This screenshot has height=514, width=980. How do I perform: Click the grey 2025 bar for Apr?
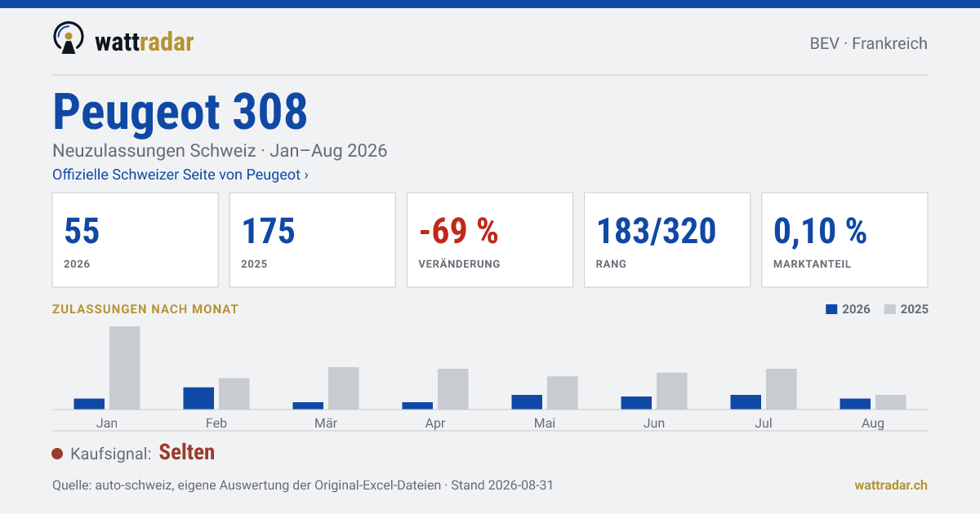click(453, 389)
